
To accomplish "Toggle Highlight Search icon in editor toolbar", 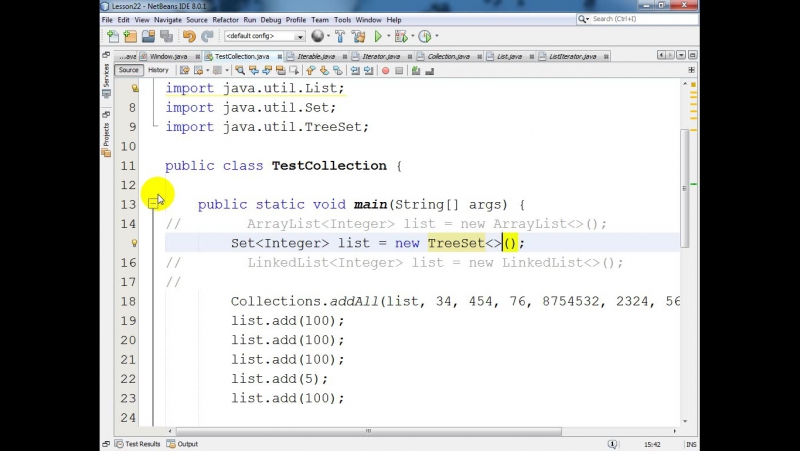I will pos(280,70).
